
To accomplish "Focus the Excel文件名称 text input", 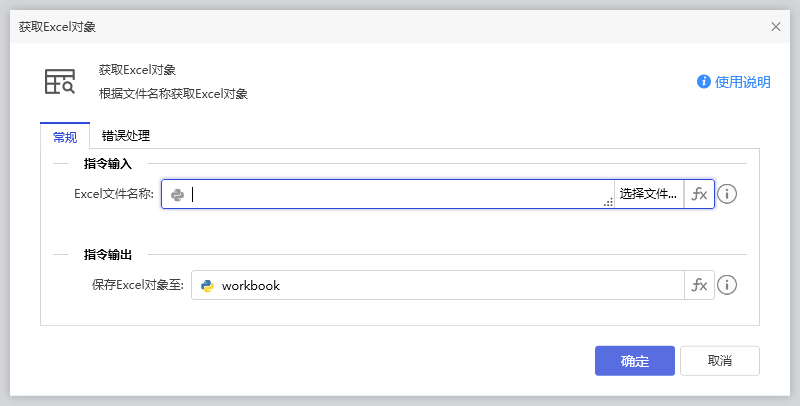I will 400,195.
